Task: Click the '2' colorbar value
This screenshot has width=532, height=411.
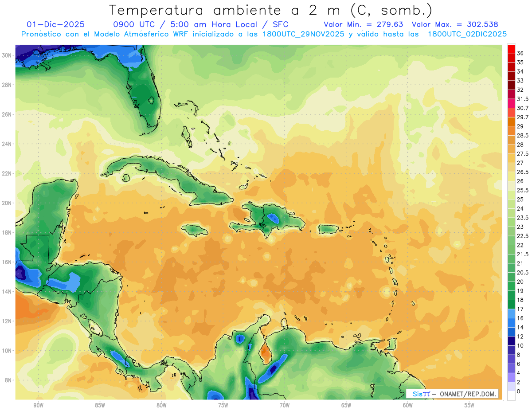Action: pyautogui.click(x=519, y=382)
